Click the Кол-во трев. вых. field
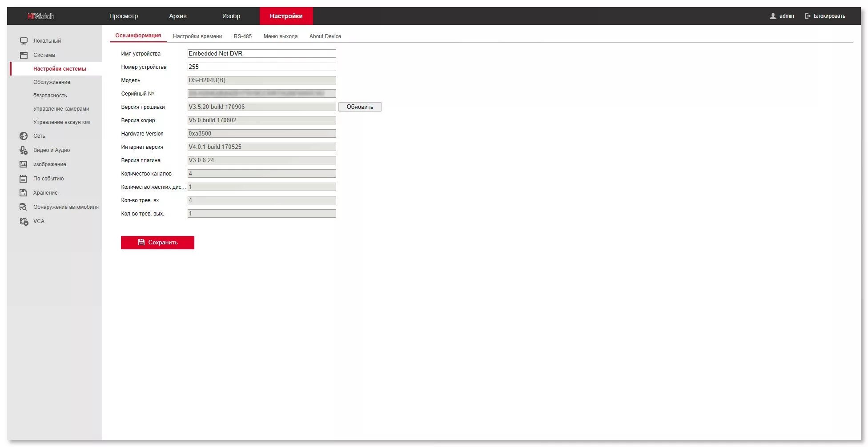 (261, 214)
